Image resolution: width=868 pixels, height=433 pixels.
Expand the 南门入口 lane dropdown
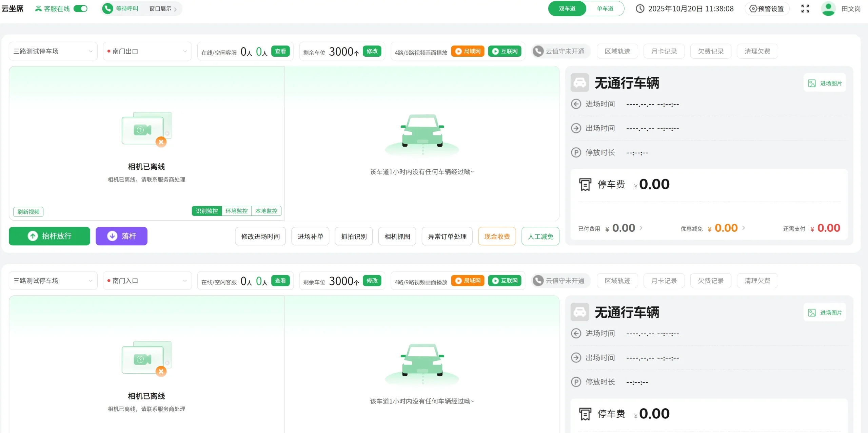tap(147, 281)
